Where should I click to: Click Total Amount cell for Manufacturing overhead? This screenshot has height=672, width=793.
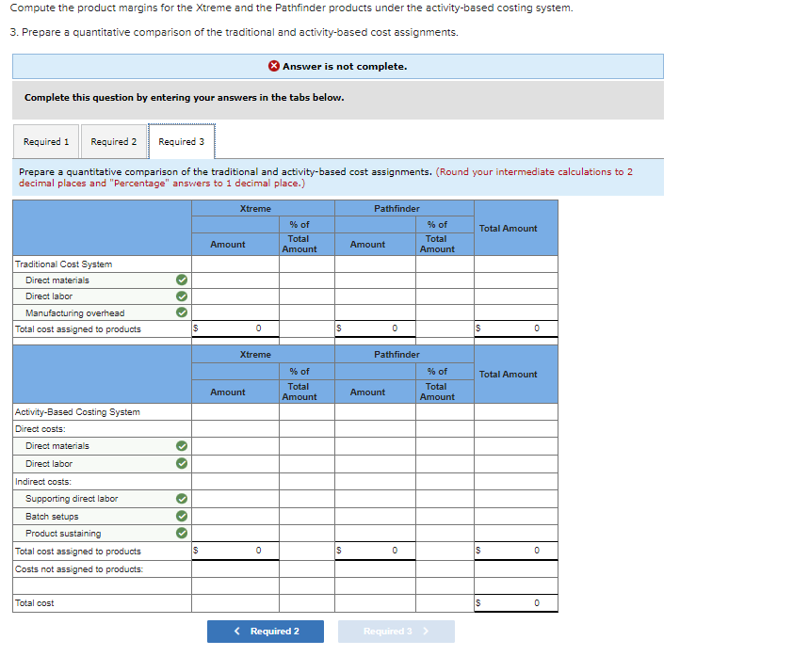point(516,312)
